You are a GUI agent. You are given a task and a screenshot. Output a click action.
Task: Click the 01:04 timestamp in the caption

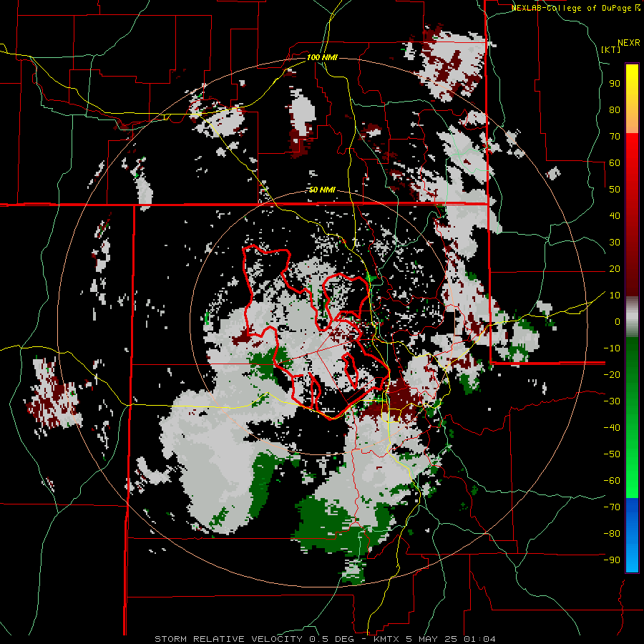pos(479,639)
